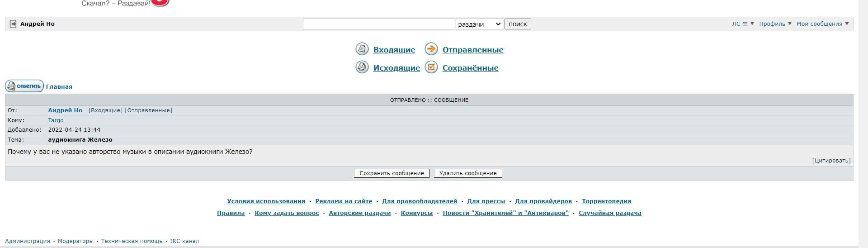Click the logout icon before Андрей Но
This screenshot has height=248, width=868.
click(x=13, y=24)
